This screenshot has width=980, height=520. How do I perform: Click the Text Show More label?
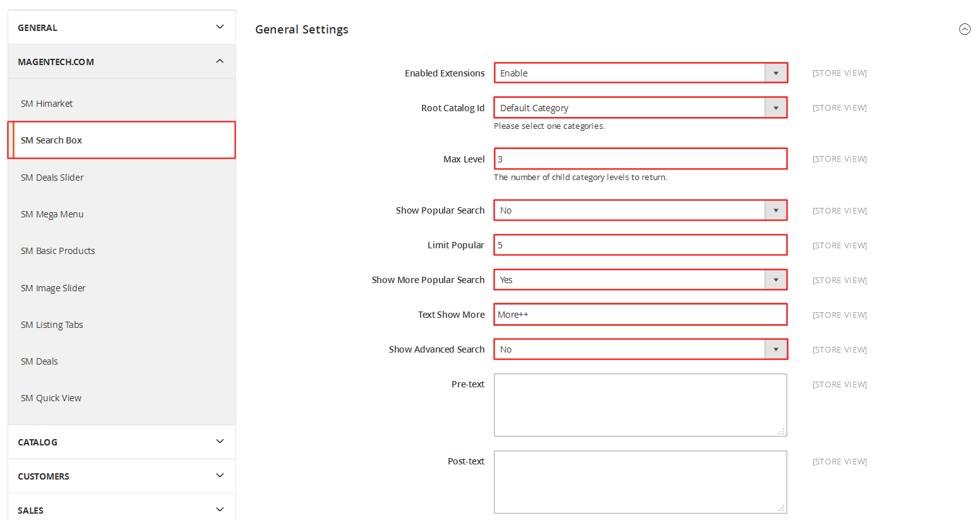pos(451,315)
